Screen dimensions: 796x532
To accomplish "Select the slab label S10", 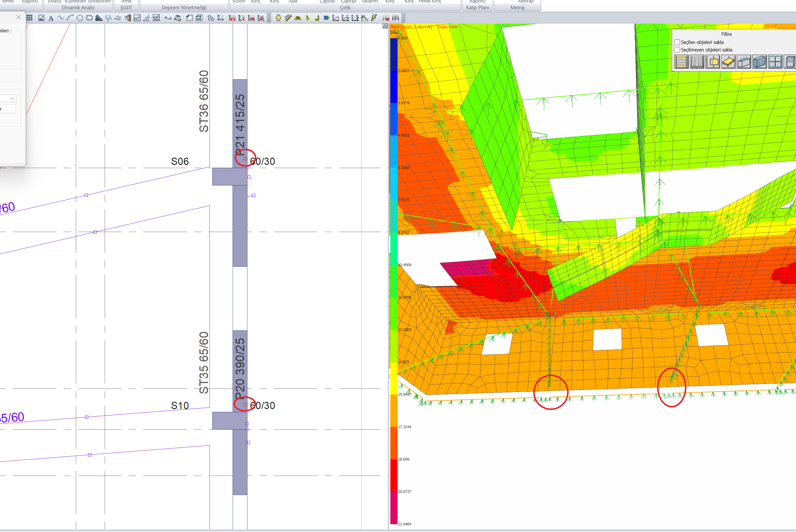I will pyautogui.click(x=180, y=406).
